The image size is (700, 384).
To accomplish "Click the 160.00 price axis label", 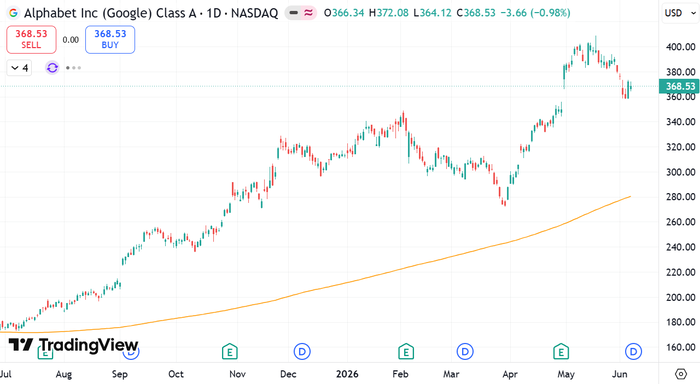I will (x=680, y=347).
